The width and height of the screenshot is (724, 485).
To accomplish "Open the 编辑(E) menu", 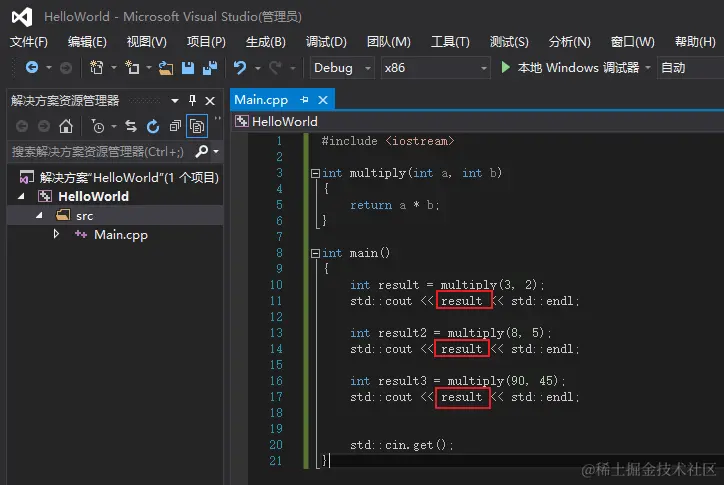I will tap(87, 42).
